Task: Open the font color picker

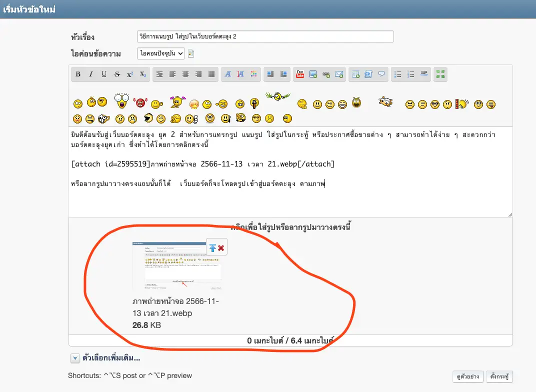Action: point(253,74)
